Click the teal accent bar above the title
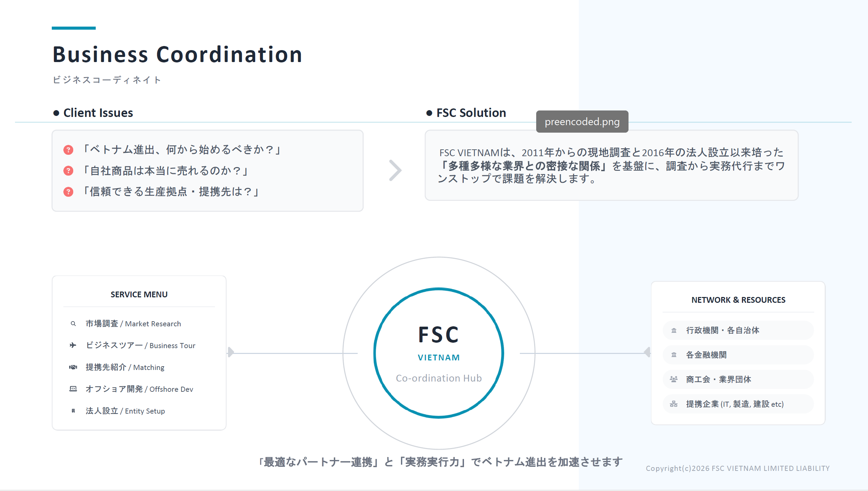The height and width of the screenshot is (491, 868). [74, 28]
